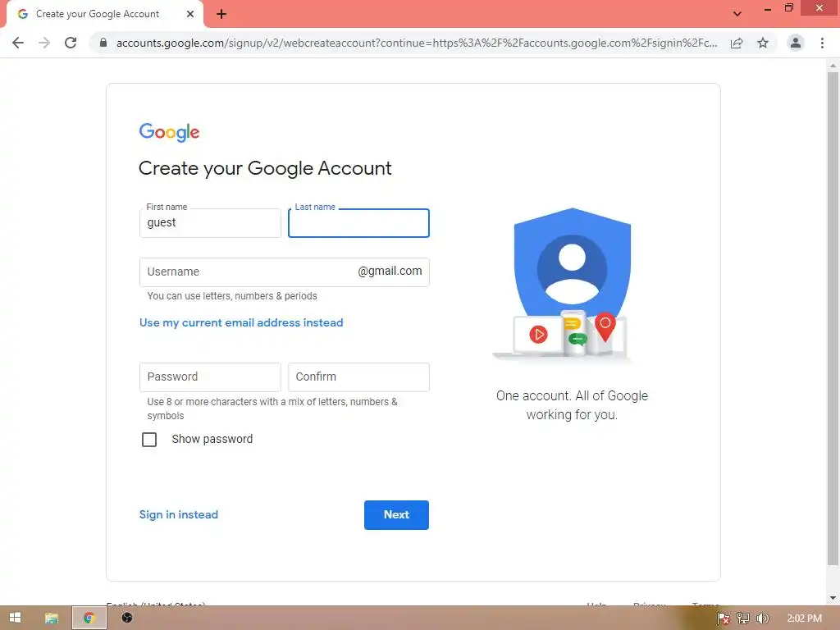The image size is (840, 630).
Task: Click the address bar URL
Action: [x=416, y=43]
